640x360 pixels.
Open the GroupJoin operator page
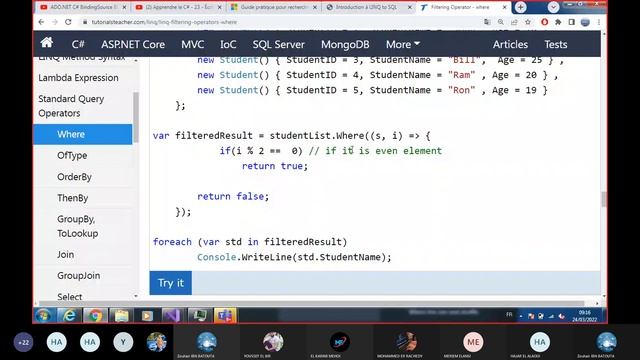tap(79, 276)
